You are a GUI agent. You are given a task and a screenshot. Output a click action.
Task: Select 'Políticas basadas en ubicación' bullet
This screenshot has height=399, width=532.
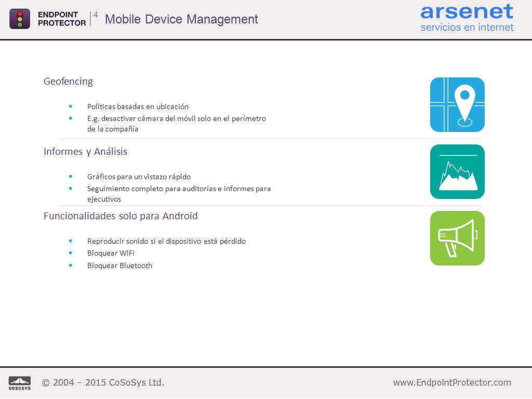[138, 107]
